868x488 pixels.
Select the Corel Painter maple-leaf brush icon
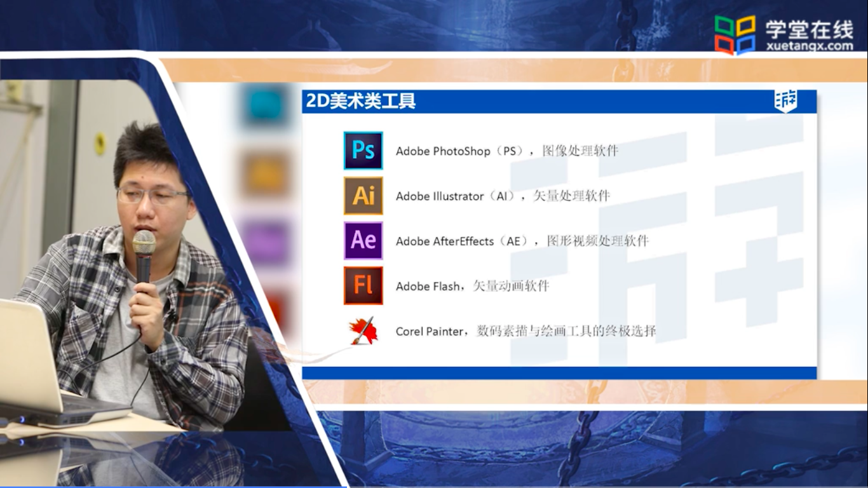(x=363, y=331)
